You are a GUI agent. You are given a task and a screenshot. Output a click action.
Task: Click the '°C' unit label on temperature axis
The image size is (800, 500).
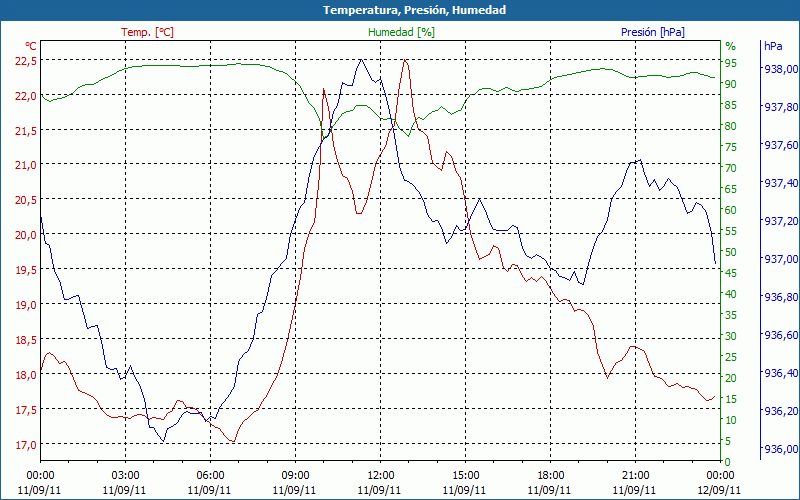[x=31, y=46]
